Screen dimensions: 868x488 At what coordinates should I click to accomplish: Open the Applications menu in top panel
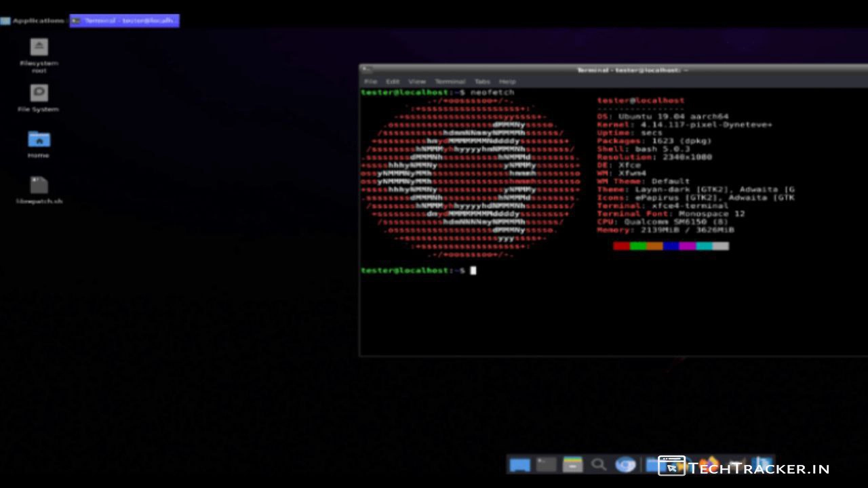coord(34,20)
